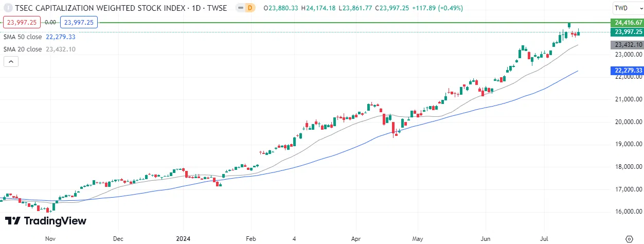Click the 0.00 spread between price boxes
The width and height of the screenshot is (644, 244).
tap(50, 22)
